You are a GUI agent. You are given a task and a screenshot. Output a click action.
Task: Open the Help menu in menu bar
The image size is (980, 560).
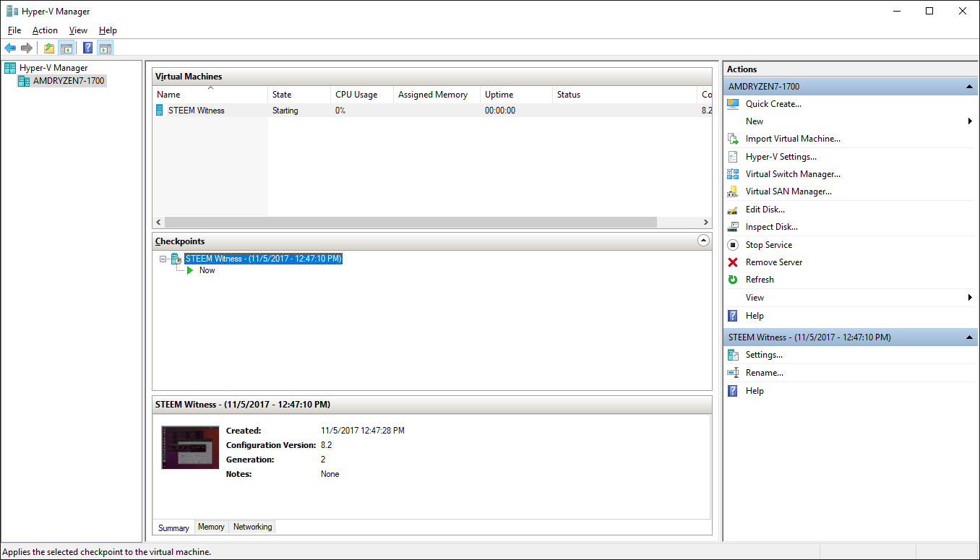coord(108,30)
